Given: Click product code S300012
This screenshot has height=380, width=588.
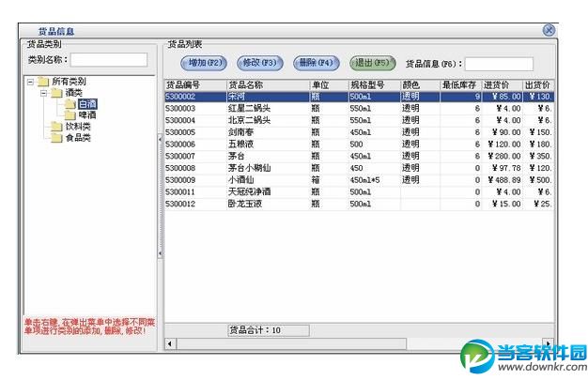Looking at the screenshot, I should pos(180,204).
